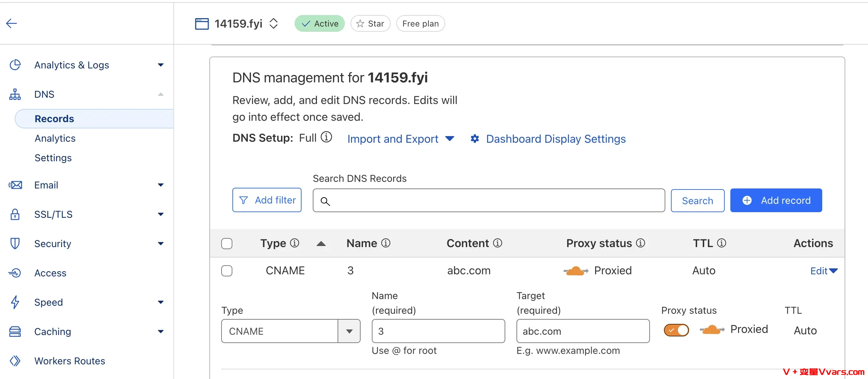Expand the Caching section arrow
The width and height of the screenshot is (868, 379).
tap(161, 332)
